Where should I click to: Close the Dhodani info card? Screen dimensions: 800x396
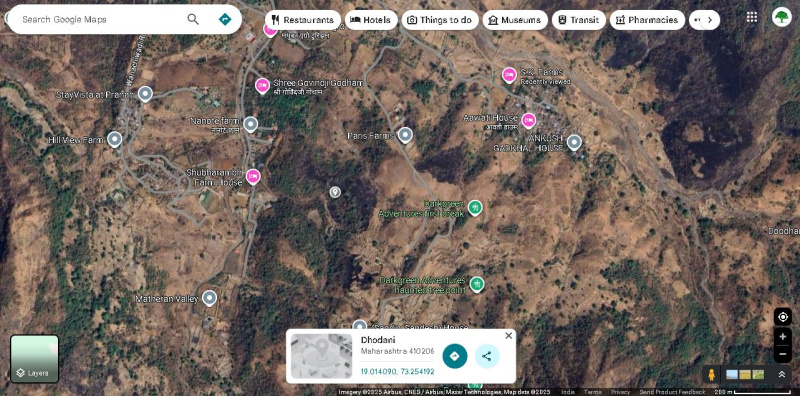click(x=508, y=336)
